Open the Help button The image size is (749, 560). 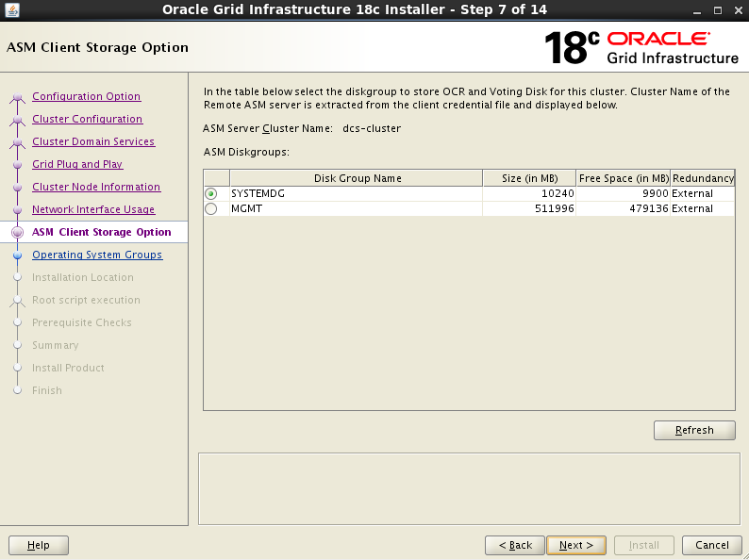click(x=39, y=545)
